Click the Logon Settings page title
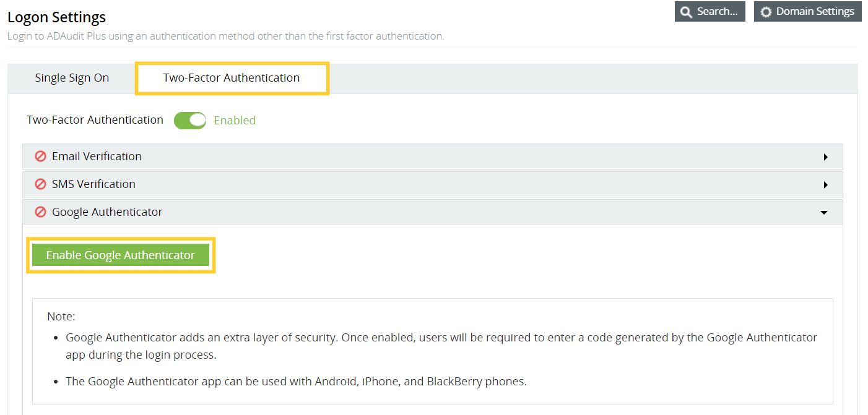Viewport: 868px width, 415px height. click(x=56, y=17)
